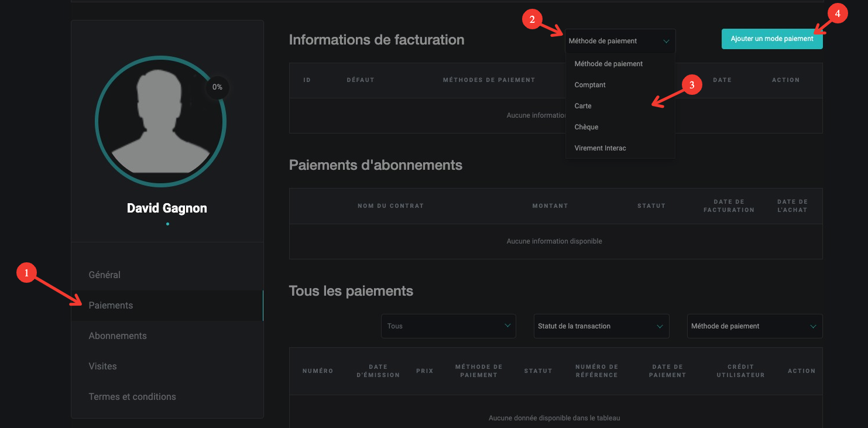Collapse the billing Méthode de paiement dropdown
Screen dimensions: 868x428
pos(619,41)
